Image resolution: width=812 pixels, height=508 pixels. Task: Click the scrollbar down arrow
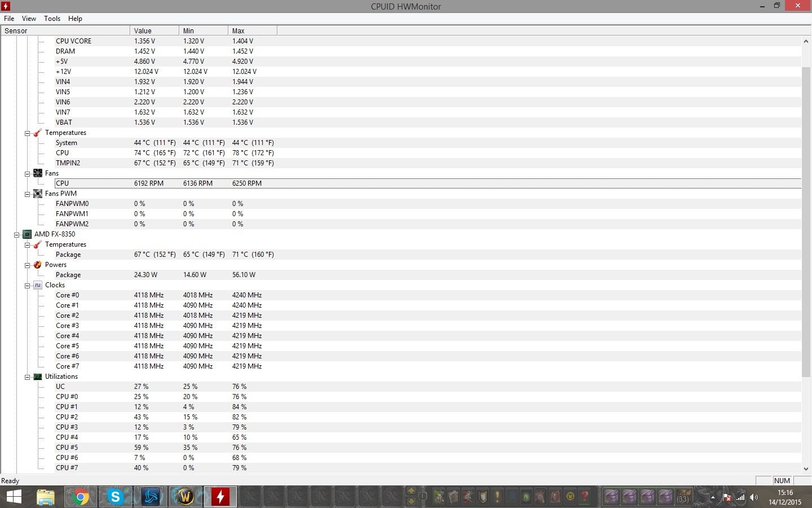click(x=806, y=468)
